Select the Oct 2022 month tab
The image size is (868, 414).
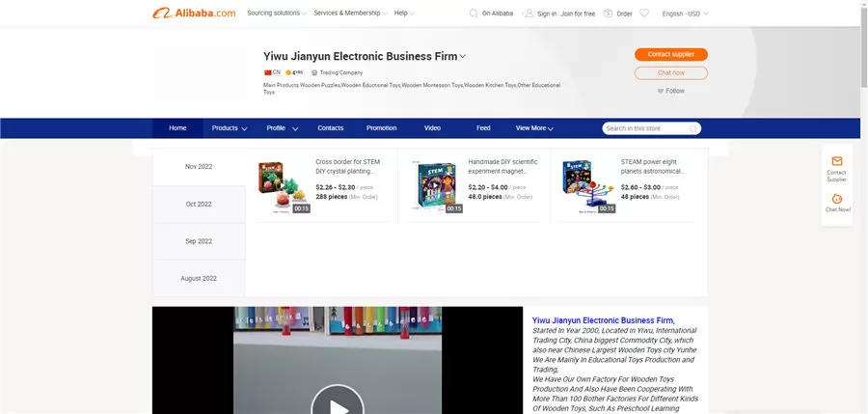(x=199, y=204)
